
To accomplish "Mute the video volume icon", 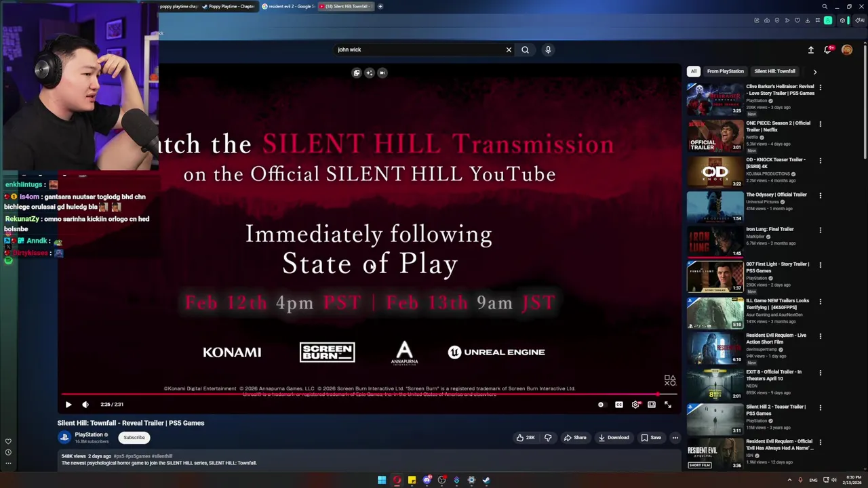I will 85,405.
